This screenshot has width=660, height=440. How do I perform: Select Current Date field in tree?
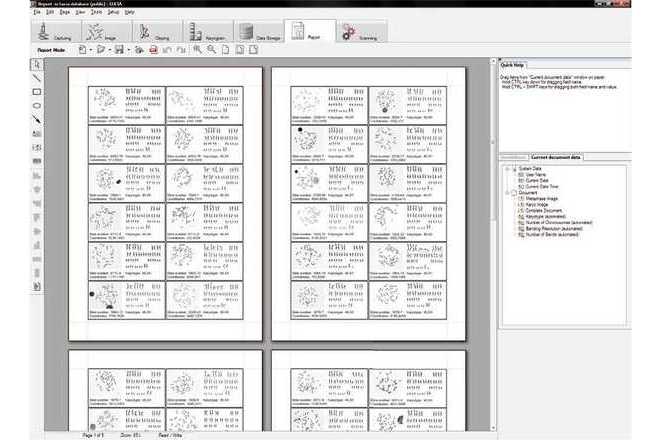(x=537, y=180)
